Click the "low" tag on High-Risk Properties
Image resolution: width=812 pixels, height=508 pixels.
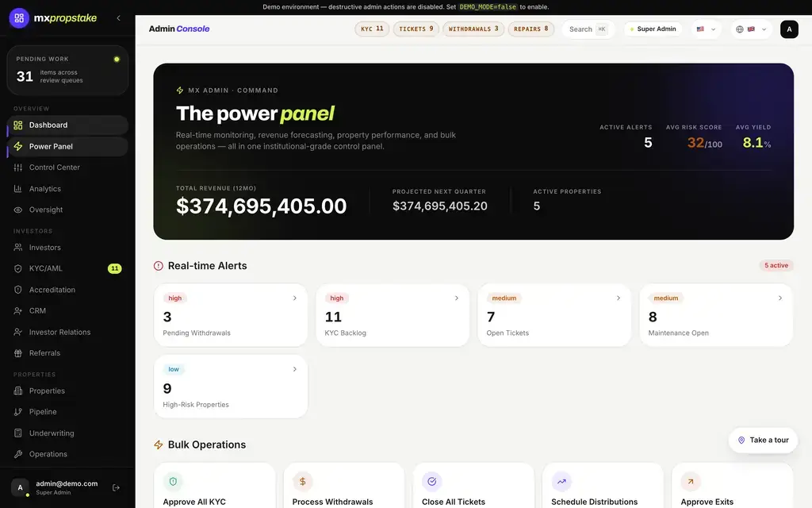click(x=174, y=369)
